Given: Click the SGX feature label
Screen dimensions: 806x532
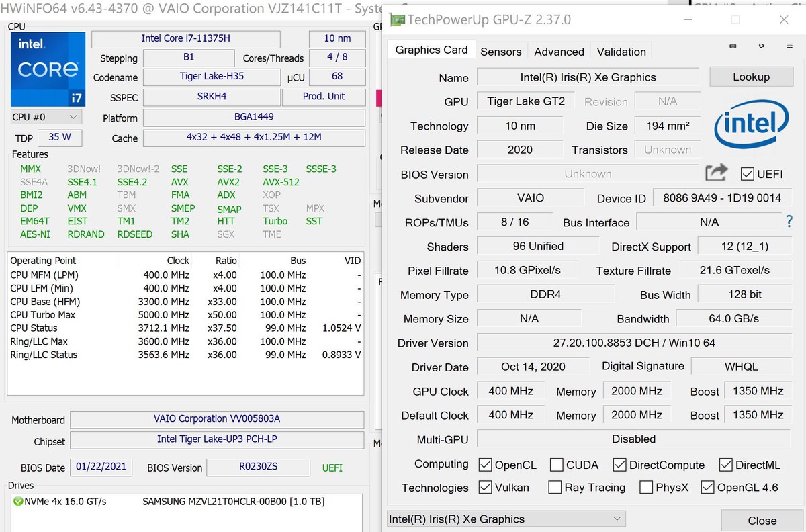Looking at the screenshot, I should [x=226, y=234].
